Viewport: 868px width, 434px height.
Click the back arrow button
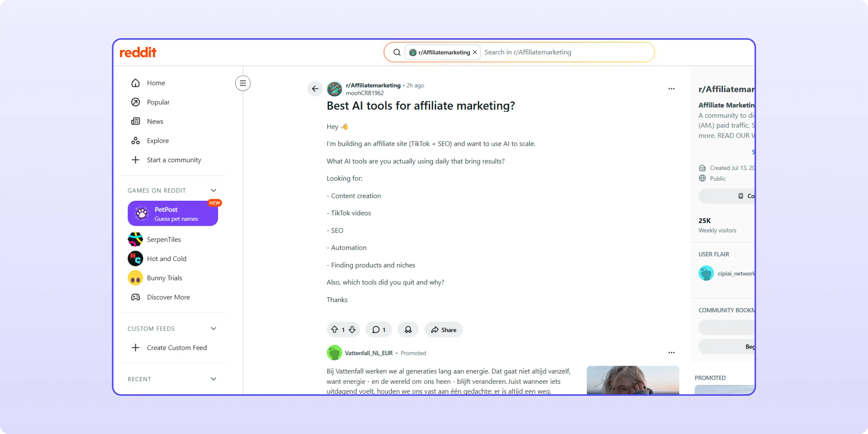pos(315,89)
